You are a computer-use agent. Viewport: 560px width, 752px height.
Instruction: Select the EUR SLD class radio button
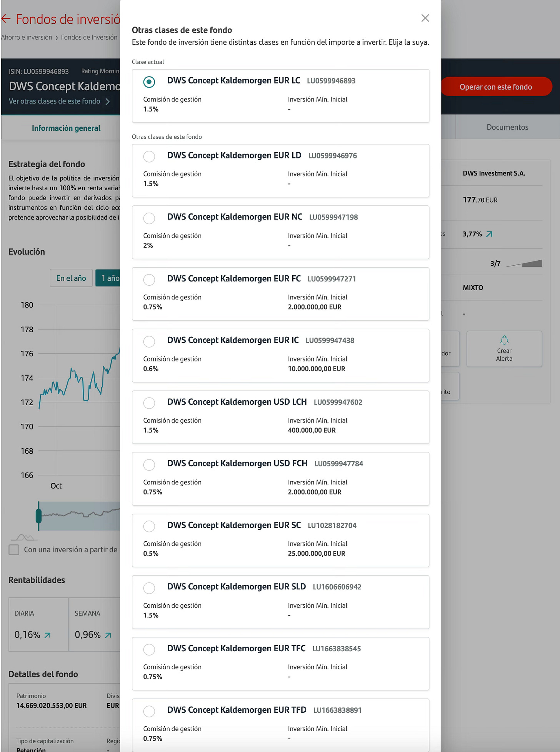click(149, 588)
